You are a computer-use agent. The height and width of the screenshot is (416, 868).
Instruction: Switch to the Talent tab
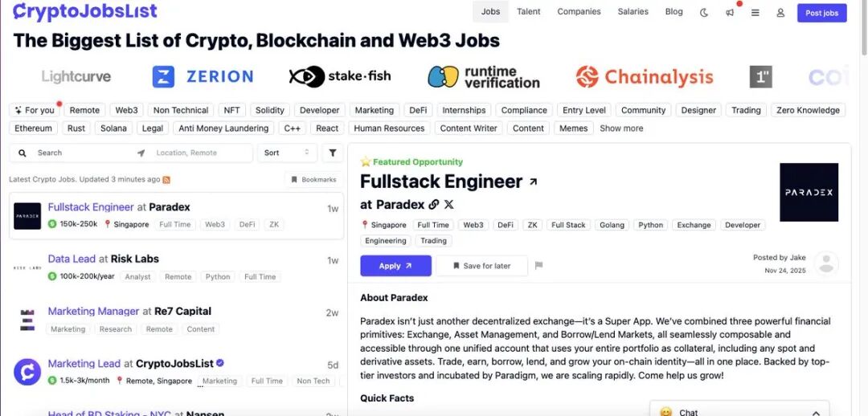point(528,12)
